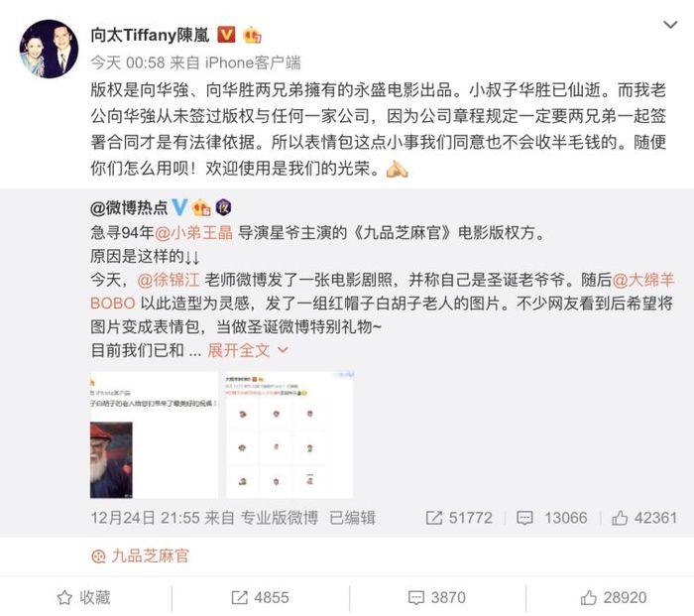Expand the 展开全文 chevron arrow
Image resolution: width=694 pixels, height=616 pixels.
coord(283,350)
